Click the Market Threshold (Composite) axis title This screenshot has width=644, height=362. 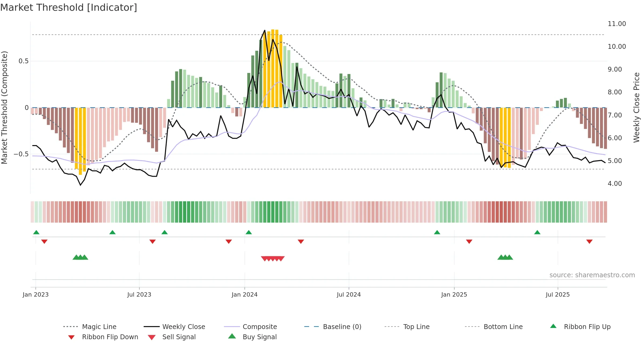[4, 107]
